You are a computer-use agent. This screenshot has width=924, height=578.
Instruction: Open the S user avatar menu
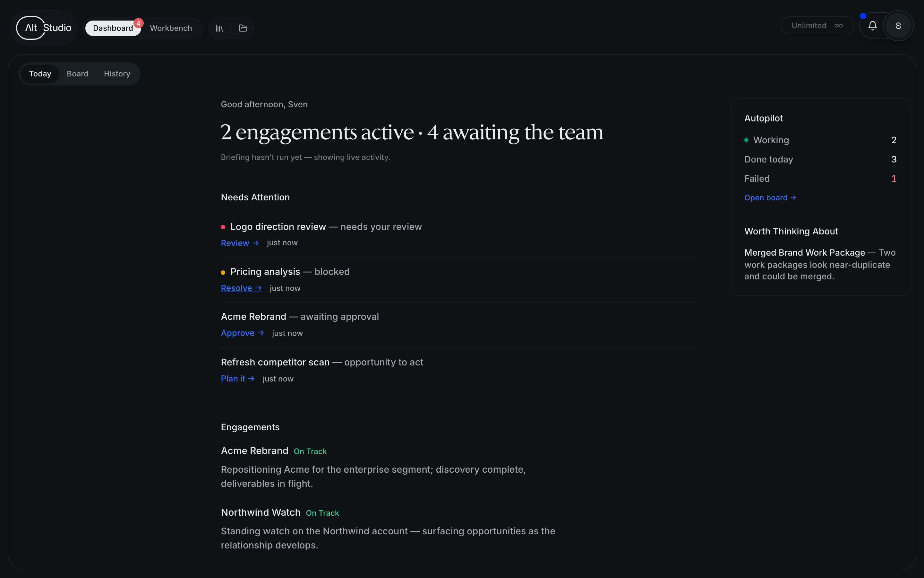pyautogui.click(x=898, y=26)
